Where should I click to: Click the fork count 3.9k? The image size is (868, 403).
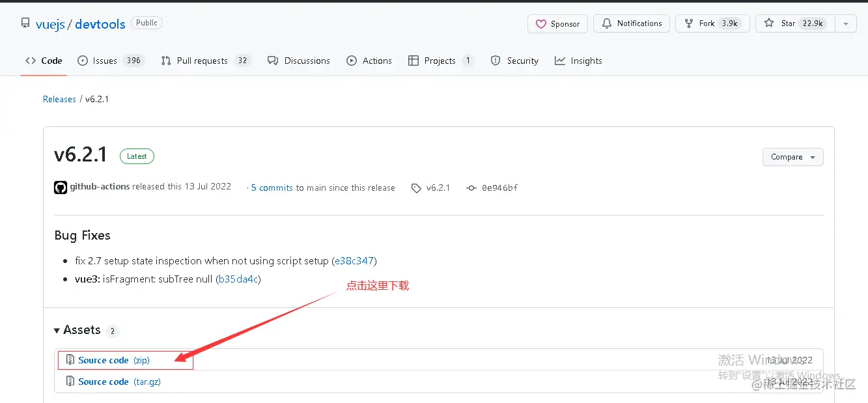730,23
